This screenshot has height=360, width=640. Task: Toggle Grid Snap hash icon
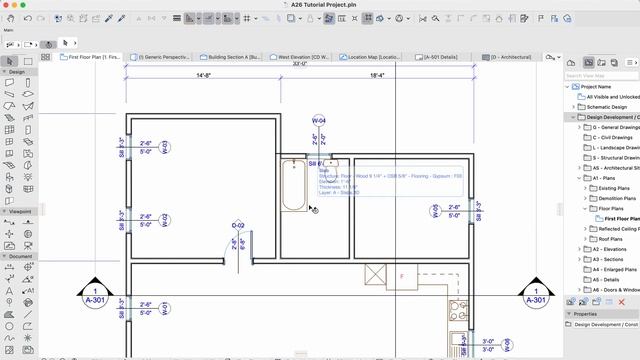tap(247, 18)
